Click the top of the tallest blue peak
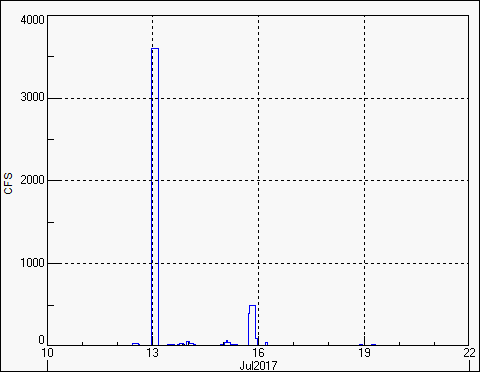480x372 pixels. coord(155,49)
